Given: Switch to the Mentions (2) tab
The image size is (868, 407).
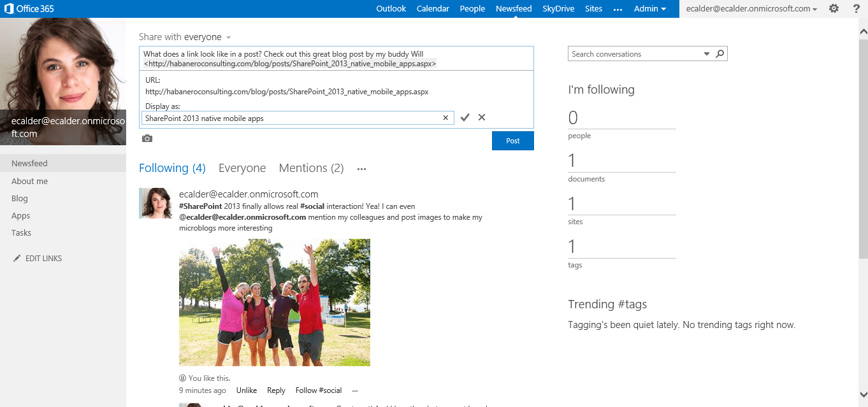Looking at the screenshot, I should pyautogui.click(x=311, y=168).
